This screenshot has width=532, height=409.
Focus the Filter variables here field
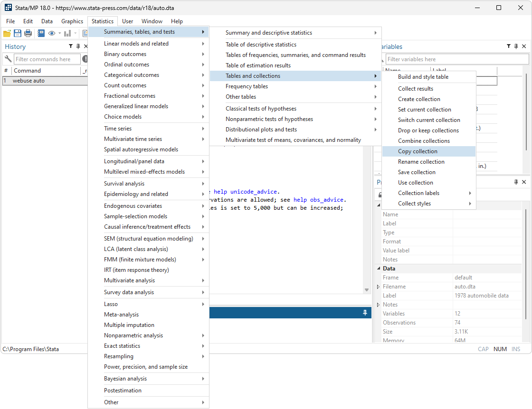coord(457,59)
